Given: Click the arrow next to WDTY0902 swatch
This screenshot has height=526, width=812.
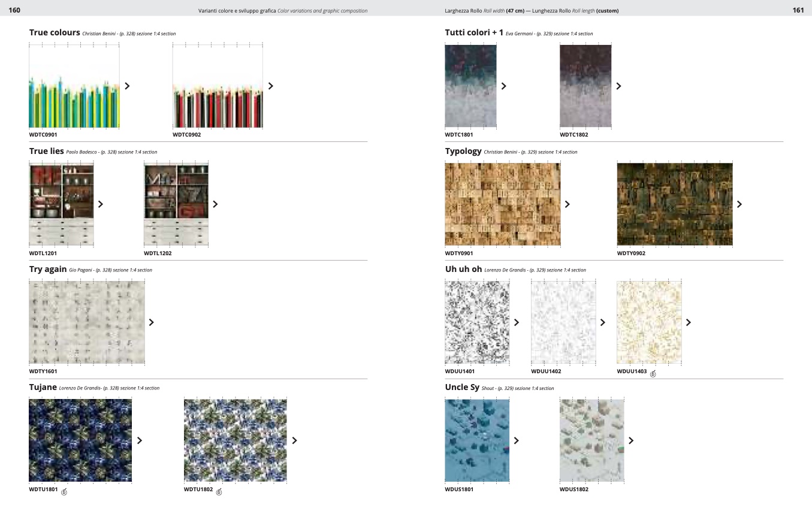Looking at the screenshot, I should point(739,204).
